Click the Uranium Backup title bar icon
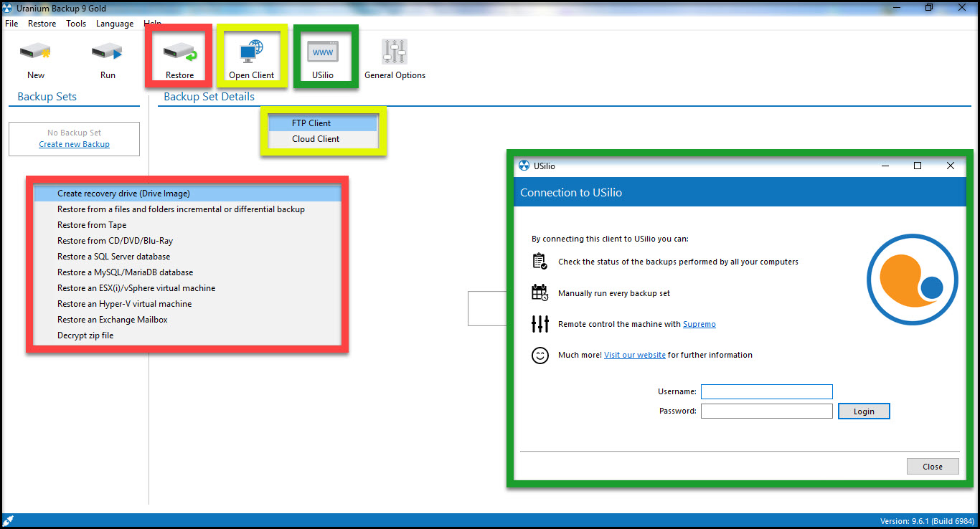The image size is (980, 529). click(x=9, y=8)
